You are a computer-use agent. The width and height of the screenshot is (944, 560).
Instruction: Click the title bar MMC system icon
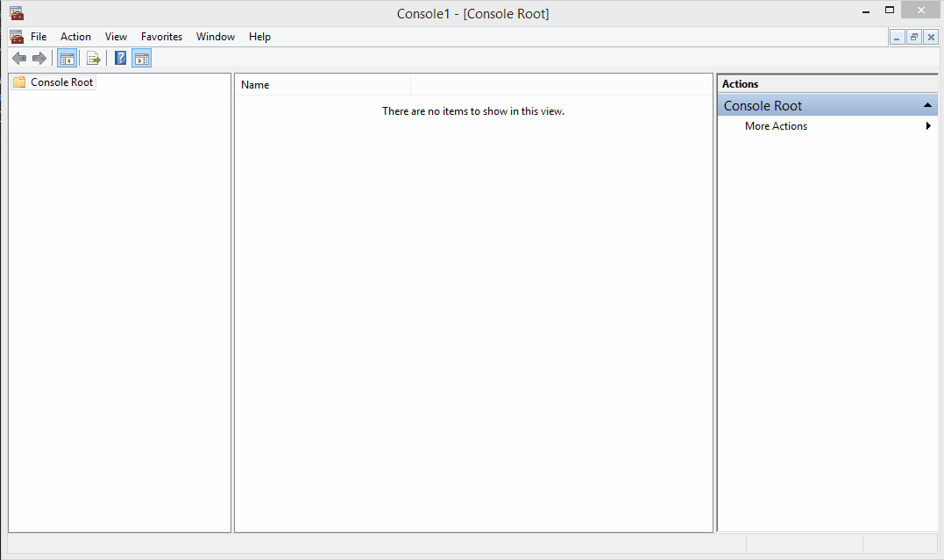(x=17, y=13)
